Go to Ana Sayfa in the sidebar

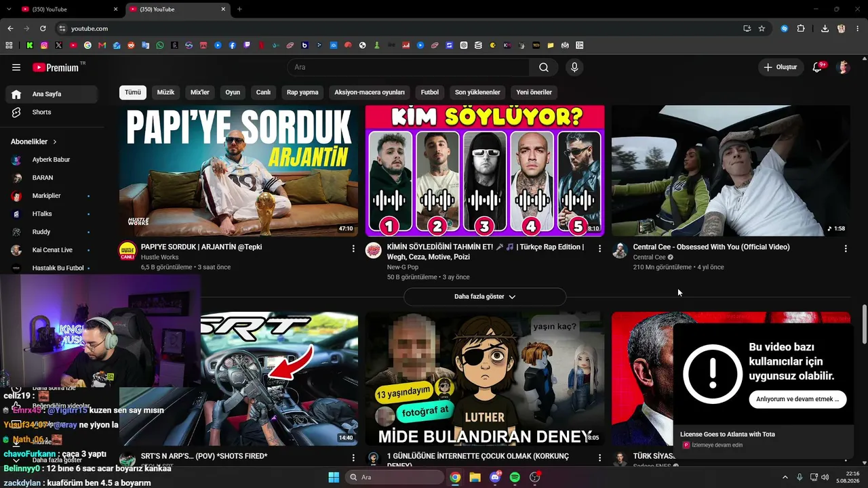(x=52, y=94)
